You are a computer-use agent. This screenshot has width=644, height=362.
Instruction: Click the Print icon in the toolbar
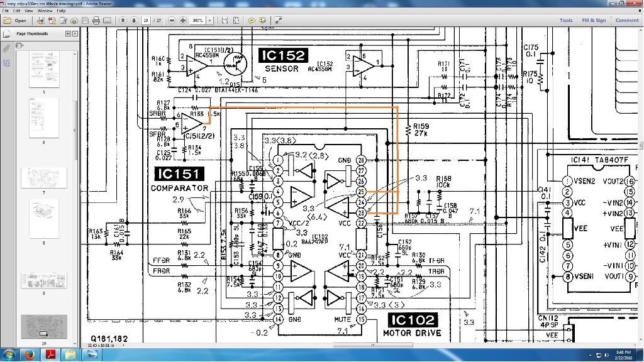click(x=96, y=21)
